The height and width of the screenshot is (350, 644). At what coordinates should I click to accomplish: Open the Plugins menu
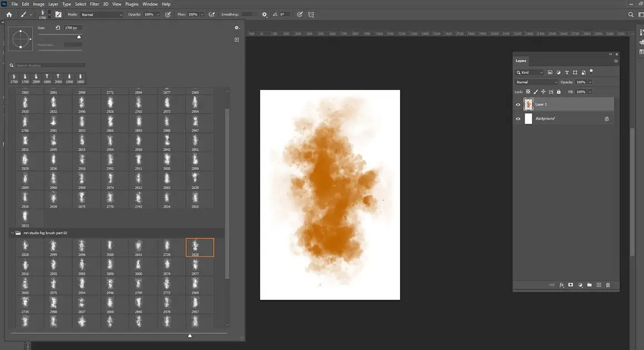[x=132, y=4]
